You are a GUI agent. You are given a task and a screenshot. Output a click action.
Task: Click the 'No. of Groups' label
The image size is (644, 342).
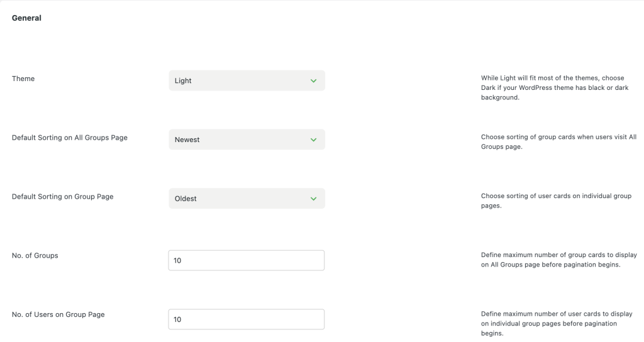35,255
